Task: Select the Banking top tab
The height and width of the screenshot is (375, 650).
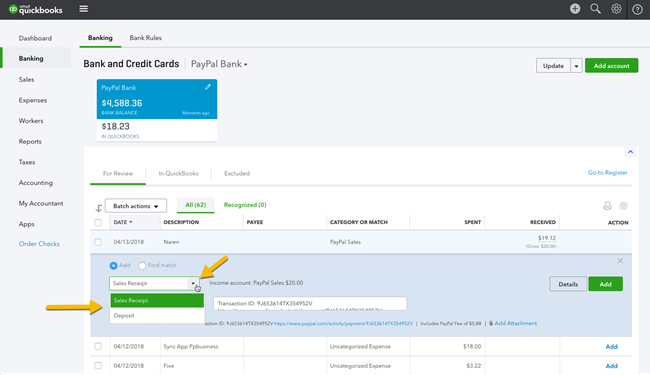Action: (100, 38)
